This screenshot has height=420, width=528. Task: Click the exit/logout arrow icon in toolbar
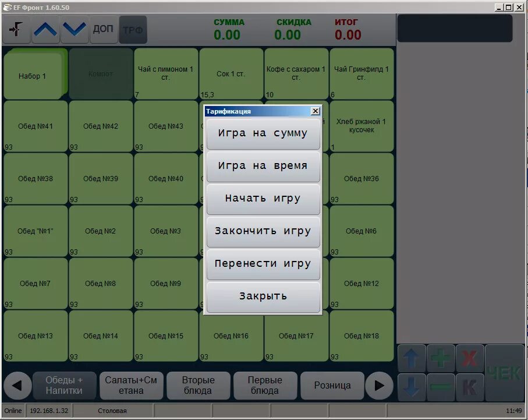pyautogui.click(x=16, y=29)
